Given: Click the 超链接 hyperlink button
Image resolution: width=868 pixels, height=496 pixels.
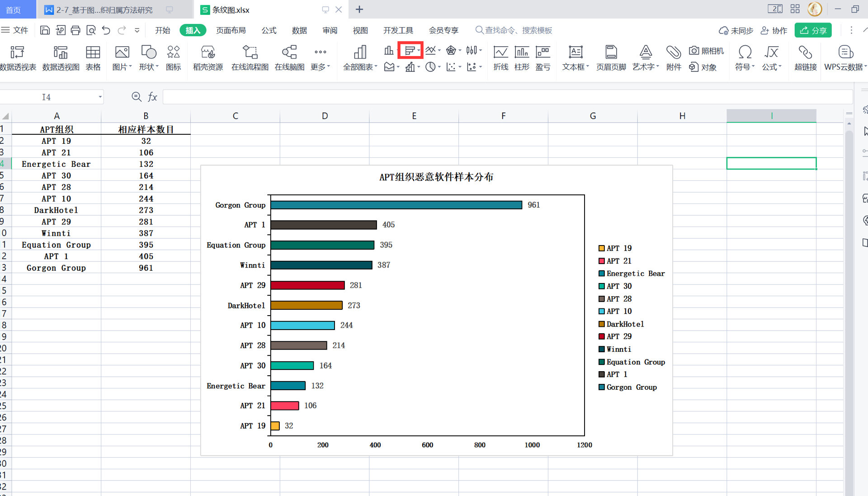Looking at the screenshot, I should click(x=805, y=57).
